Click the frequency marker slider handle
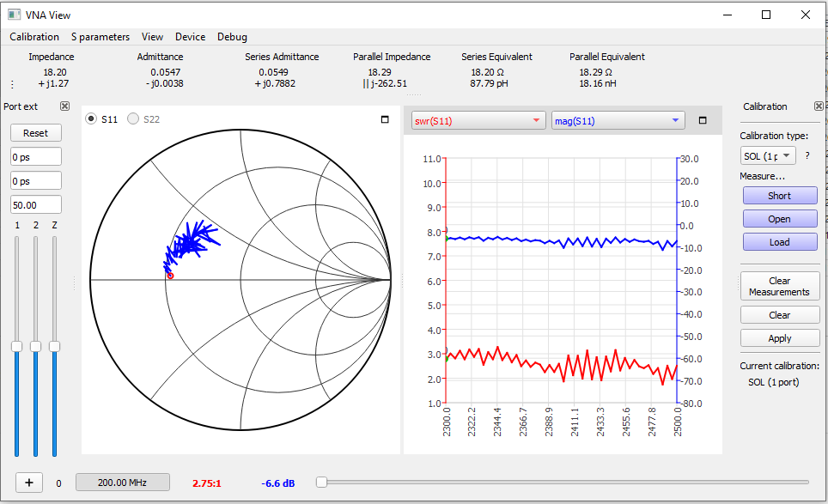Viewport: 828px width, 504px height. (x=321, y=482)
